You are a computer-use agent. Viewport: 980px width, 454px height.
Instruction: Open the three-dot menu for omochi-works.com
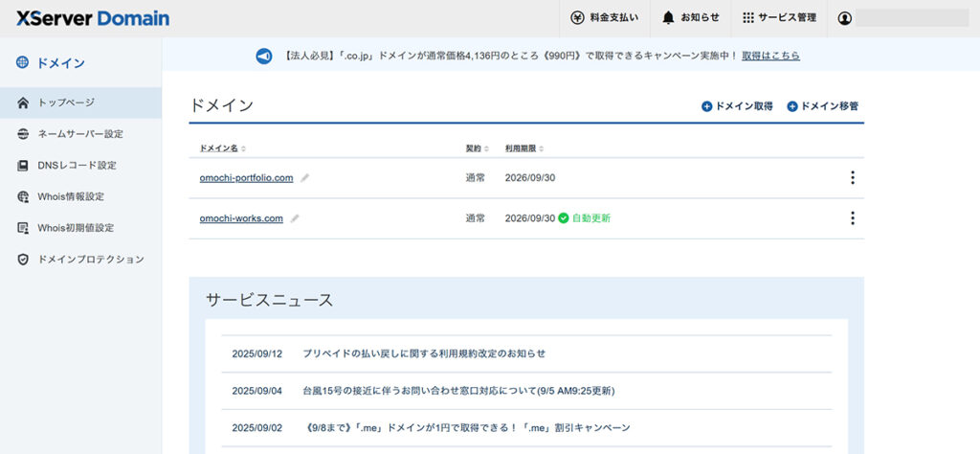(852, 218)
